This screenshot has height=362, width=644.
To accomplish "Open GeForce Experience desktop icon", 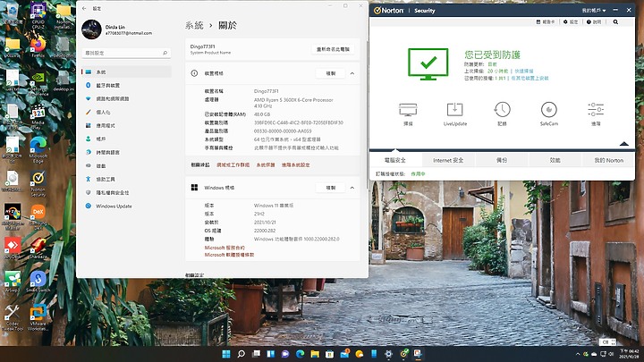I will (38, 83).
